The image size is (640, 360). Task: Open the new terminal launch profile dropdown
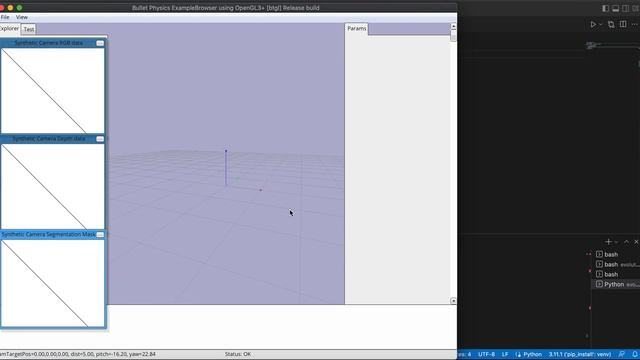pyautogui.click(x=616, y=242)
